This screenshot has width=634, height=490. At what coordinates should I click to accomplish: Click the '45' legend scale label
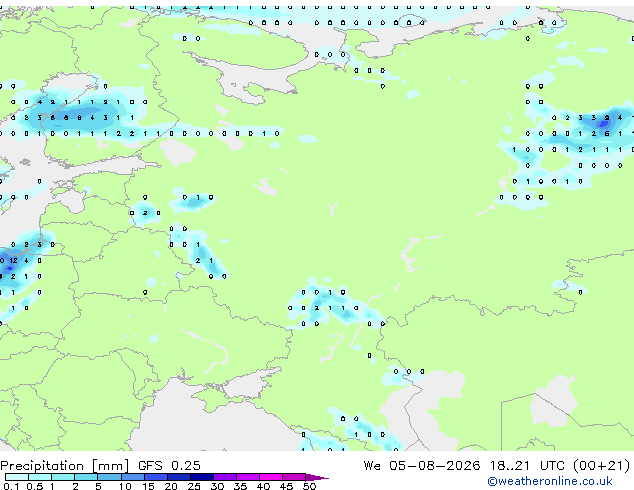[286, 486]
